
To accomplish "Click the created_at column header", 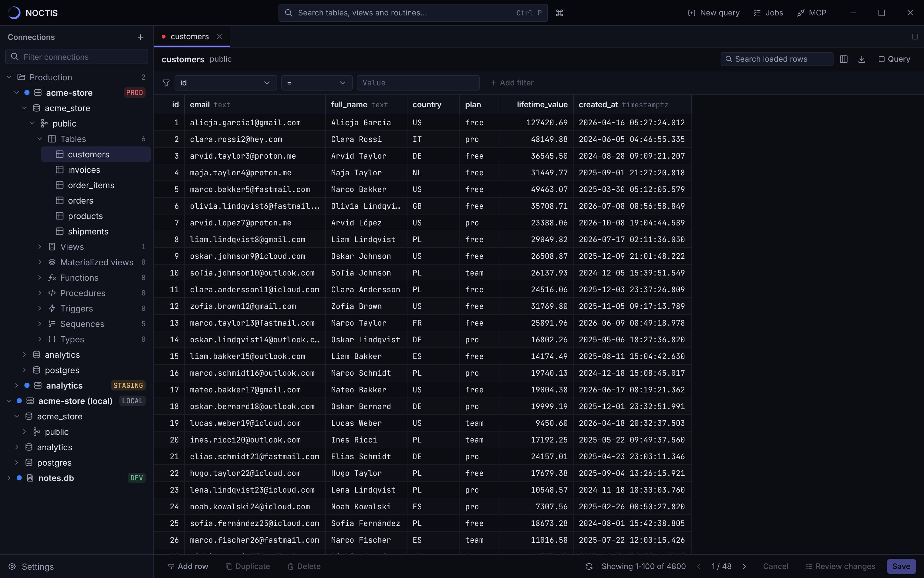I will click(x=632, y=105).
